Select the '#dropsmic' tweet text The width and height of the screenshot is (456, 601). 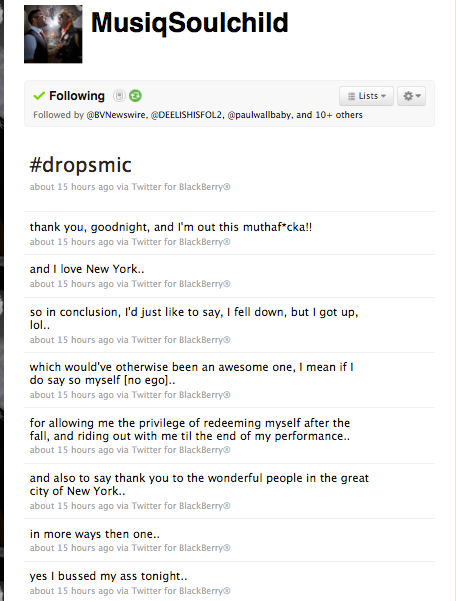coord(80,165)
